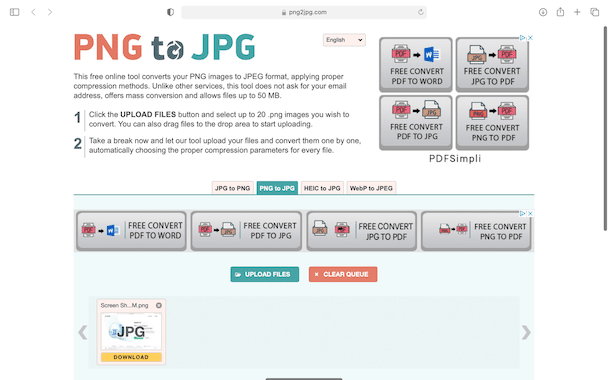The height and width of the screenshot is (380, 608).
Task: Show tab overview icon
Action: [594, 12]
